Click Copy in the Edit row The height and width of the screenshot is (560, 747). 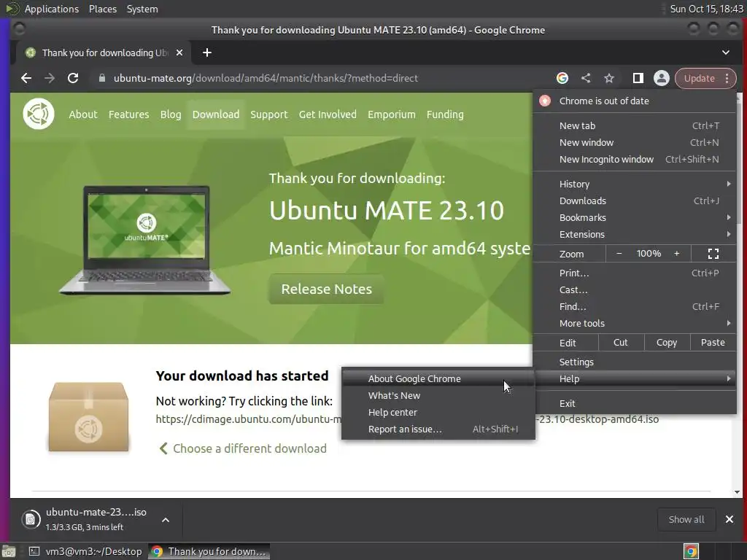click(x=667, y=343)
